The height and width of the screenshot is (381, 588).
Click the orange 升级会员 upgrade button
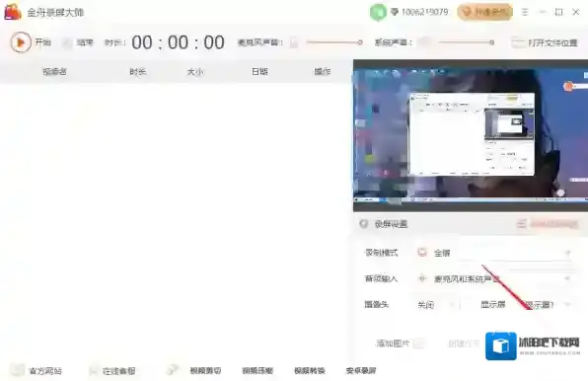[x=484, y=12]
